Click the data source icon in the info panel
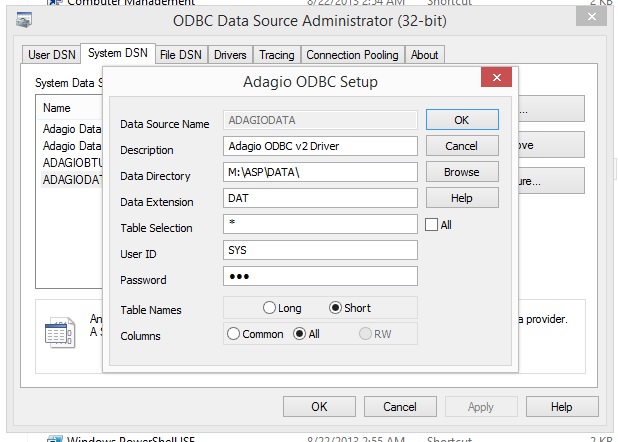This screenshot has width=618, height=442. [60, 333]
